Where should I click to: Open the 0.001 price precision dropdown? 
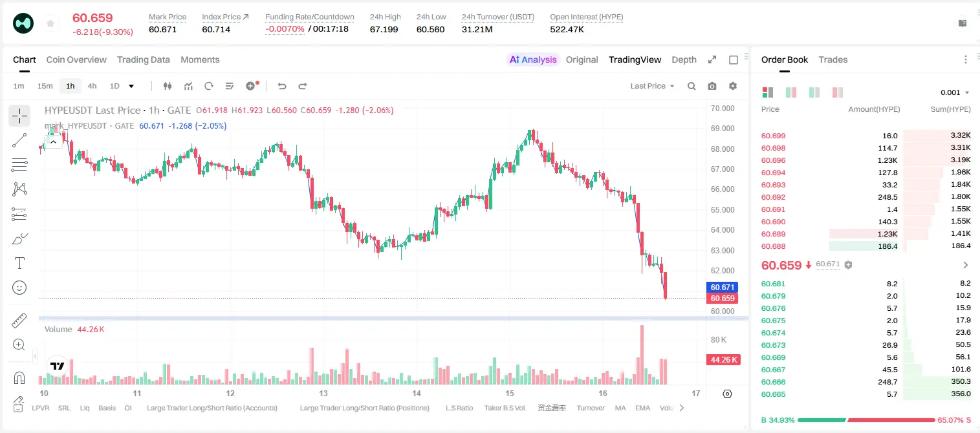click(x=955, y=92)
